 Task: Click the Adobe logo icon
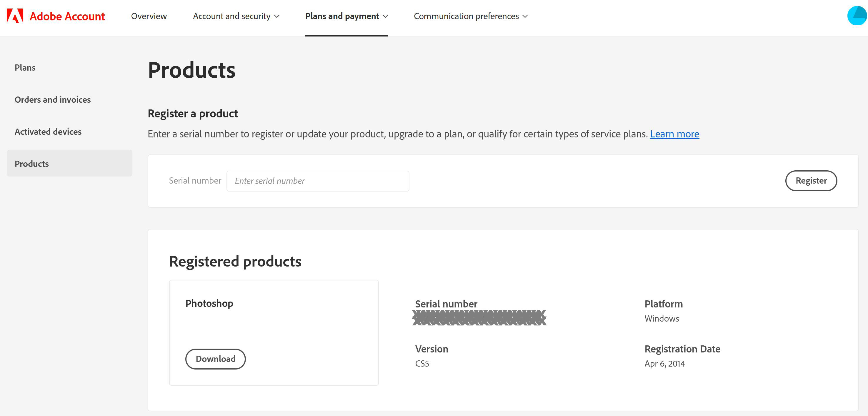click(x=15, y=16)
